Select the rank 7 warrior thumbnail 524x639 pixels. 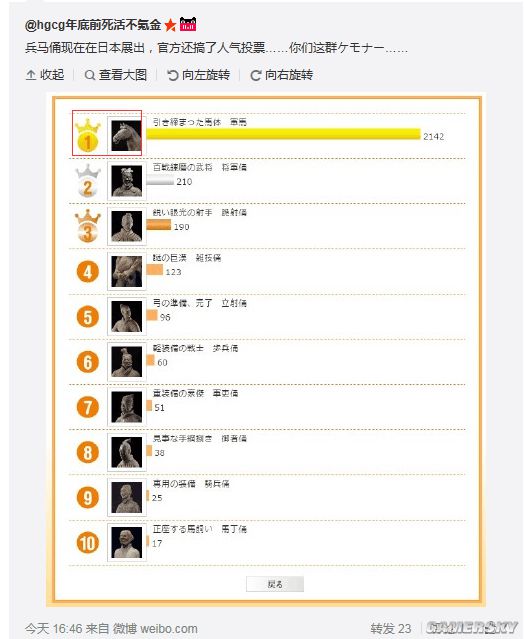[x=127, y=407]
